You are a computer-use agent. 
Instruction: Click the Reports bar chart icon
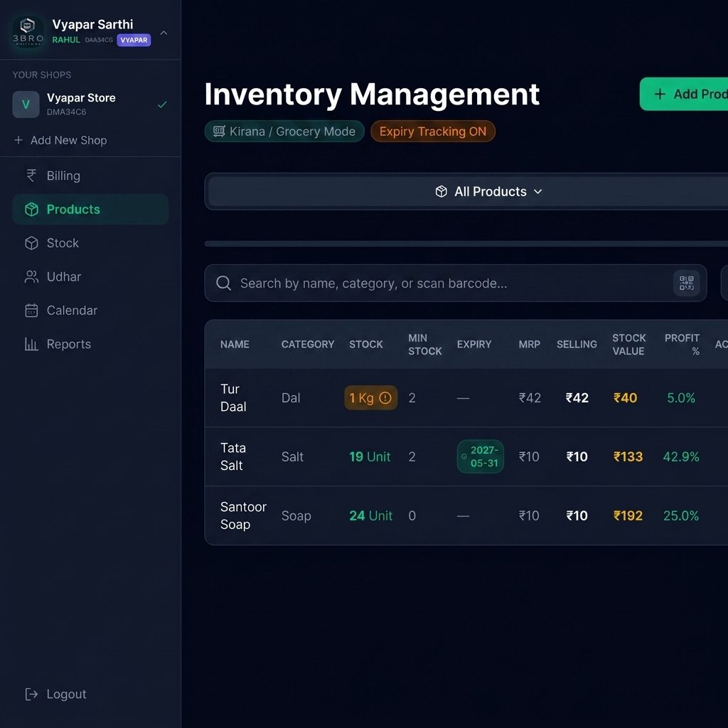[x=31, y=344]
